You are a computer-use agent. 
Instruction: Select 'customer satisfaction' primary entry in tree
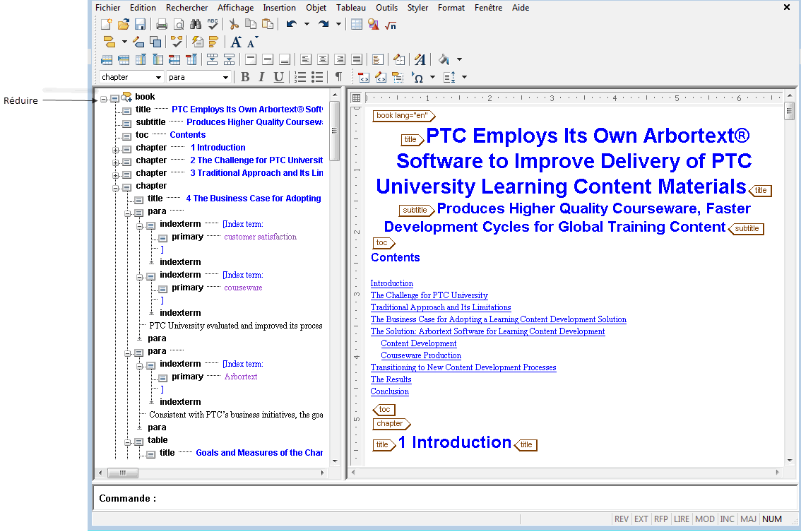coord(261,237)
